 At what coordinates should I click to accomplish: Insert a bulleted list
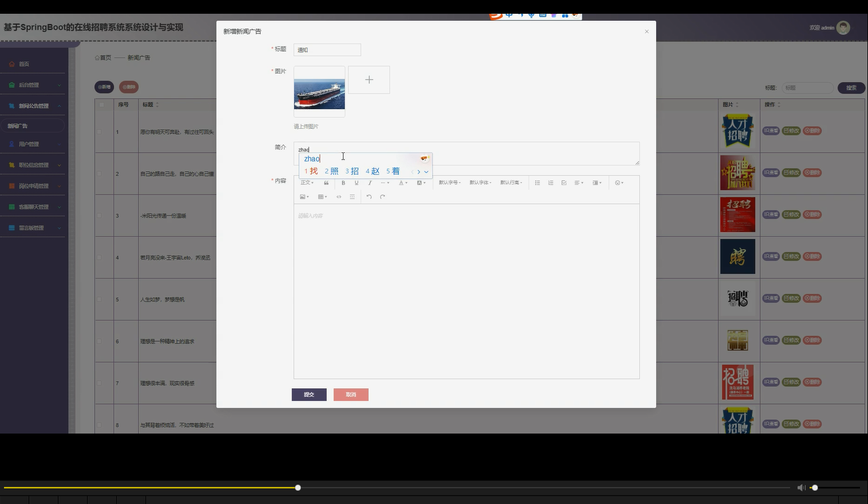[537, 183]
